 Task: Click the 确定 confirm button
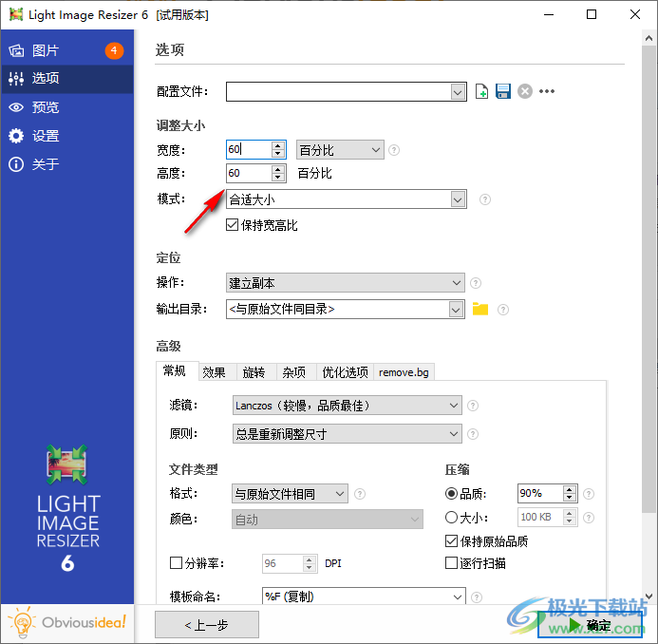click(x=590, y=625)
